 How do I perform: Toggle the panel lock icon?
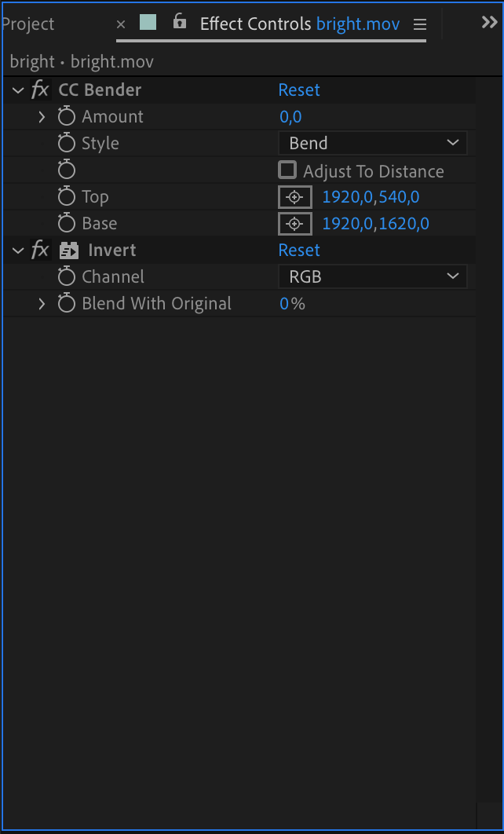pos(180,21)
